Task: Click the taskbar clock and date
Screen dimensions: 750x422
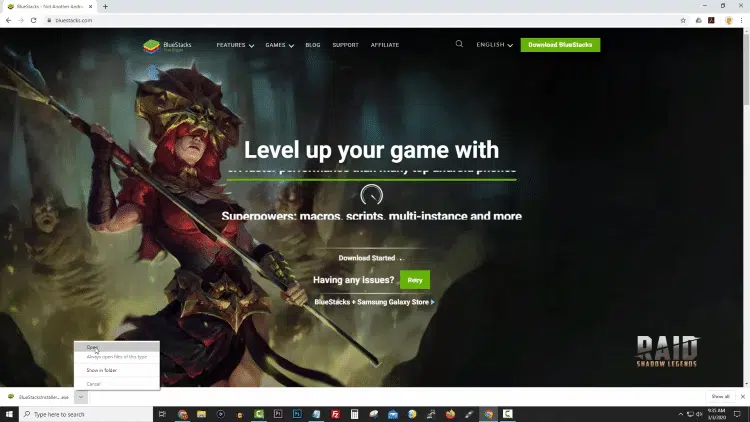Action: click(x=716, y=414)
